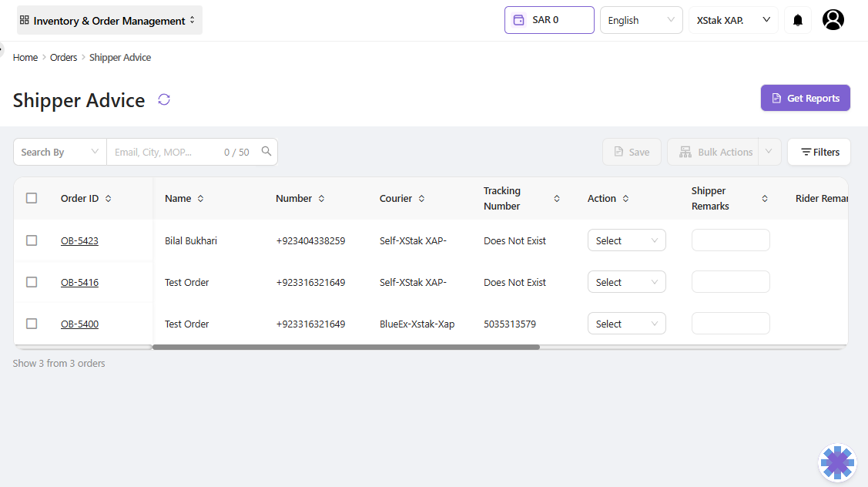Open the help widget in bottom corner
Viewport: 868px width, 487px height.
[837, 463]
